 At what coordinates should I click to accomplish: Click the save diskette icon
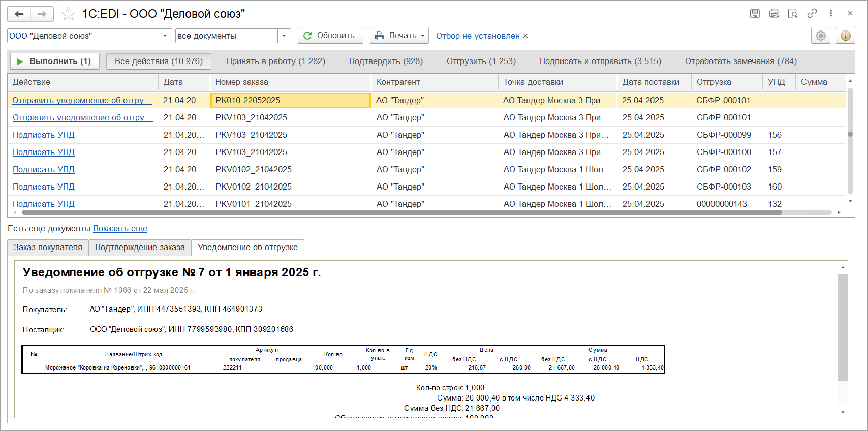pos(755,14)
